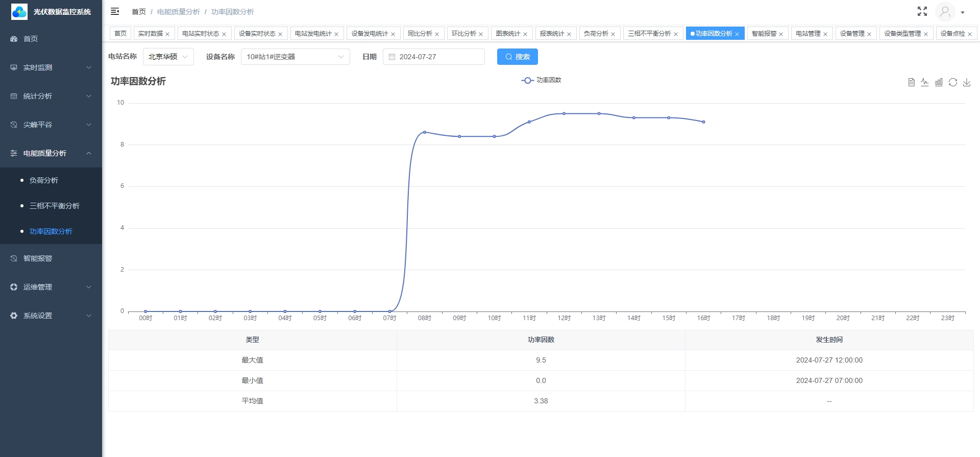Click 最小值 row label
This screenshot has height=457, width=980.
[253, 381]
